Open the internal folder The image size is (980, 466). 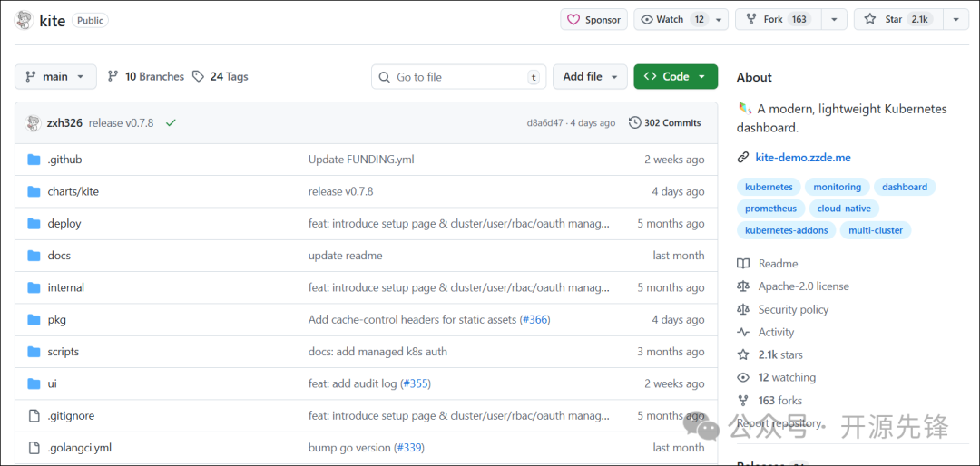coord(65,288)
